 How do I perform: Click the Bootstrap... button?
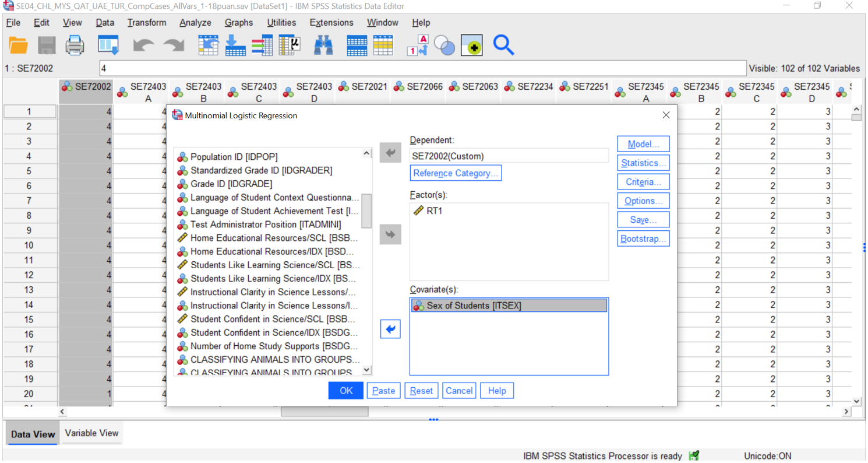(x=643, y=239)
